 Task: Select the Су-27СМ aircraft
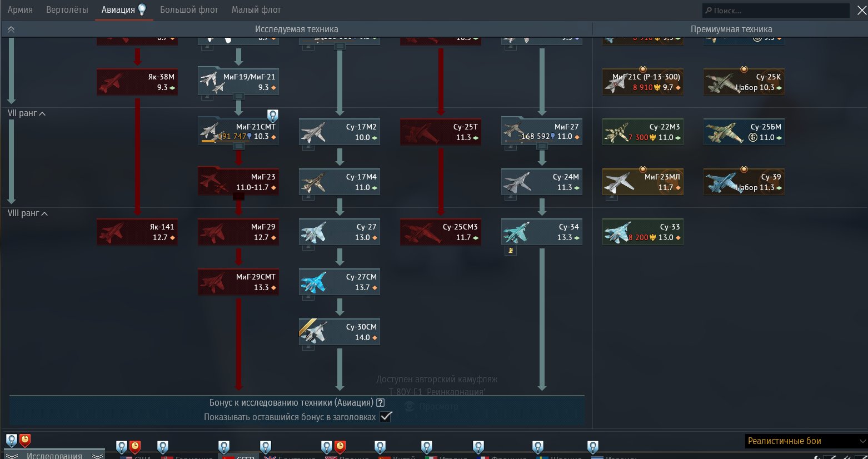coord(340,282)
